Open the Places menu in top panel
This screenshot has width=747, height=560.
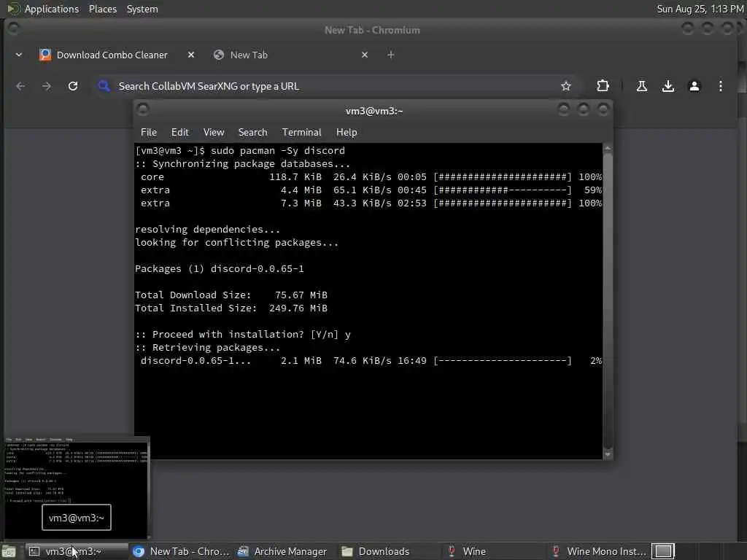click(x=102, y=9)
